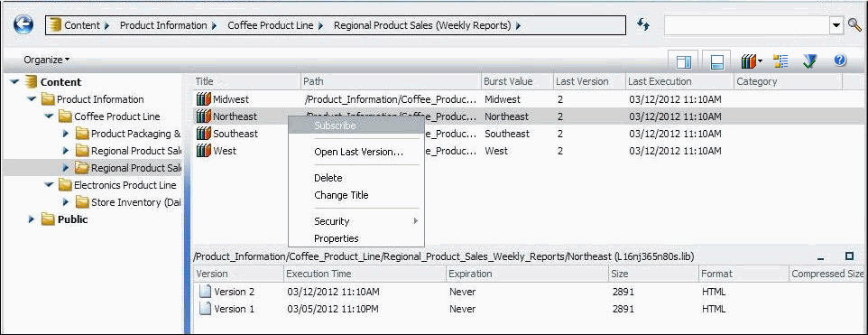Open the search box dropdown arrow

tap(836, 25)
